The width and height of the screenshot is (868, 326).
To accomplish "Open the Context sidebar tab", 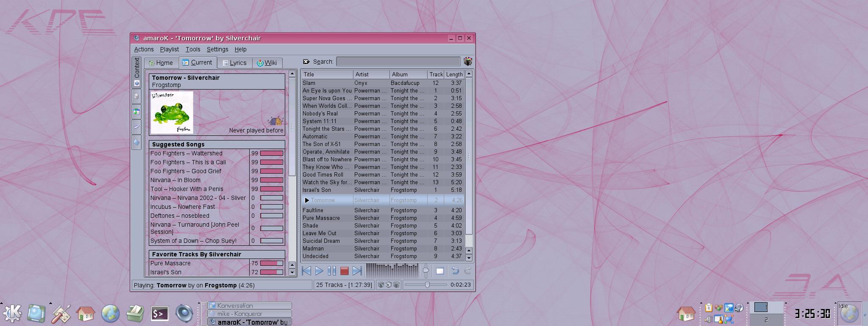I will (x=136, y=72).
